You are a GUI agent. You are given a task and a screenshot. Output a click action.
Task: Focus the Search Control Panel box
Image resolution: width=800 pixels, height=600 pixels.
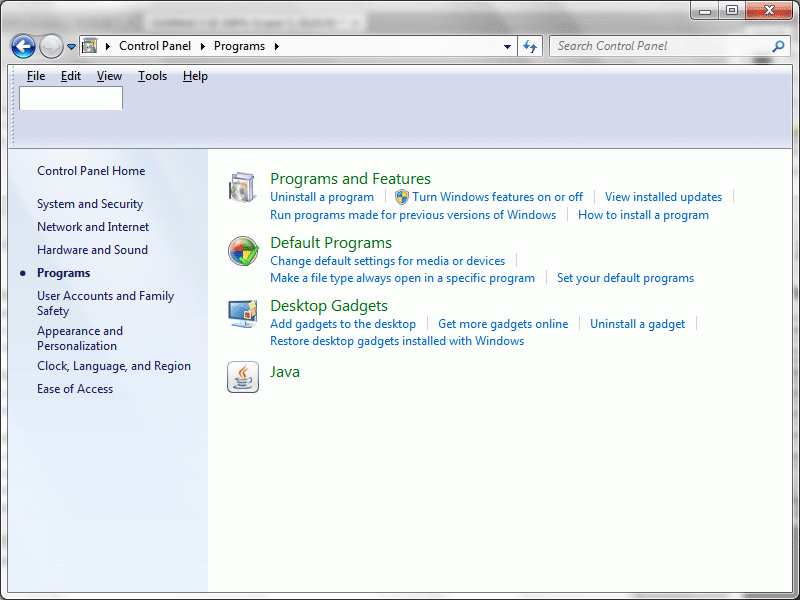(669, 46)
